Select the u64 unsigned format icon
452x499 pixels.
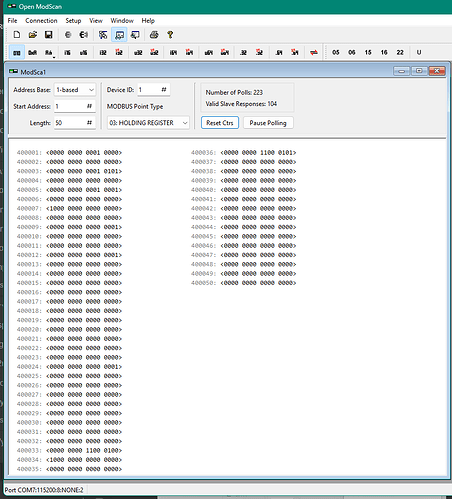[x=209, y=53]
